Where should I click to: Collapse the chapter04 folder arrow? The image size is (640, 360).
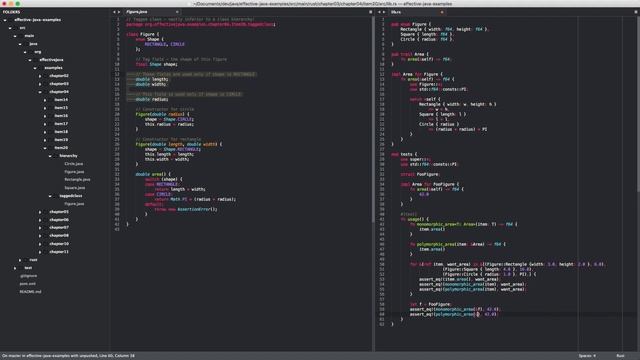pyautogui.click(x=40, y=92)
